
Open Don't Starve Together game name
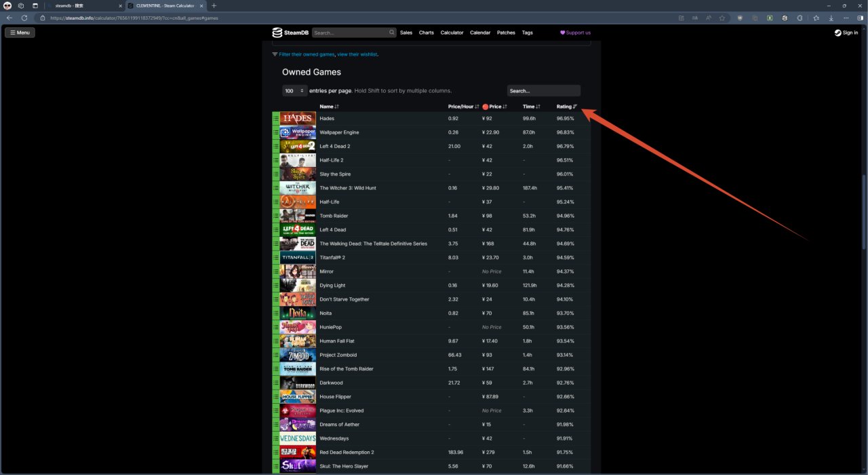(344, 299)
